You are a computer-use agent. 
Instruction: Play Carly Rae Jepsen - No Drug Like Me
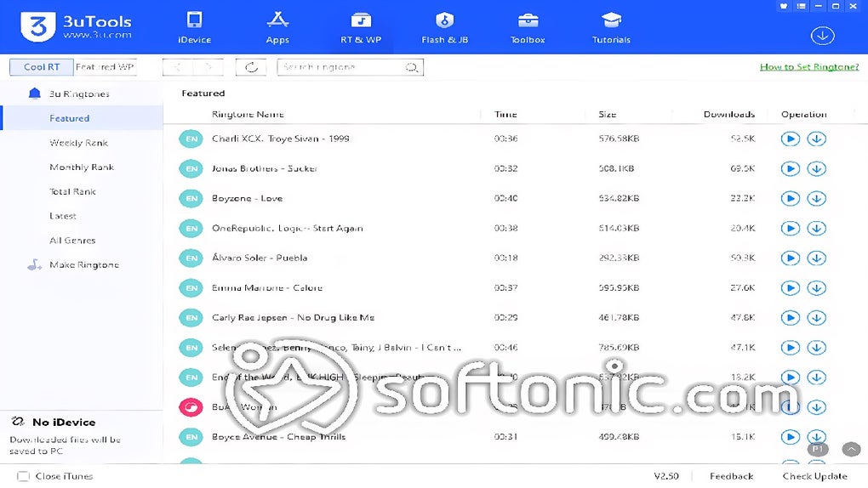click(x=790, y=318)
